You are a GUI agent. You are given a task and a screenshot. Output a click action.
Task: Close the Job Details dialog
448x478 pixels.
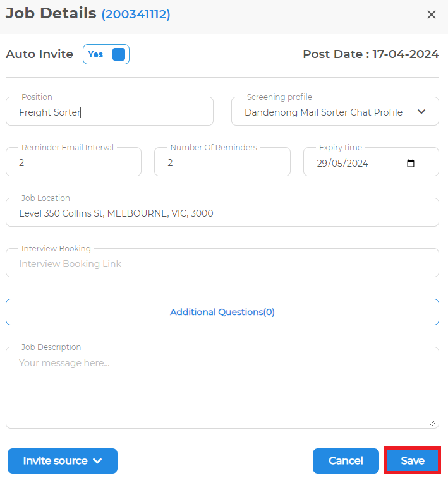click(x=431, y=15)
